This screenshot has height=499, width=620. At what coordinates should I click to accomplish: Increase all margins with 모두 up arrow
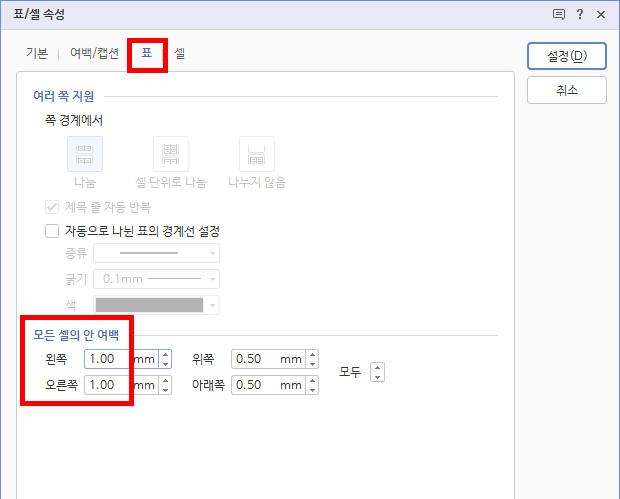pos(378,368)
